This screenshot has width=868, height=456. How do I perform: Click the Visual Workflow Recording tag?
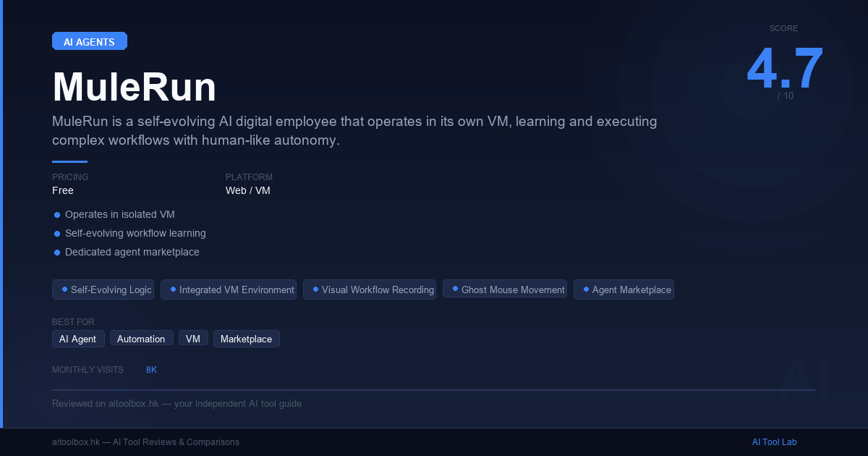click(x=370, y=290)
